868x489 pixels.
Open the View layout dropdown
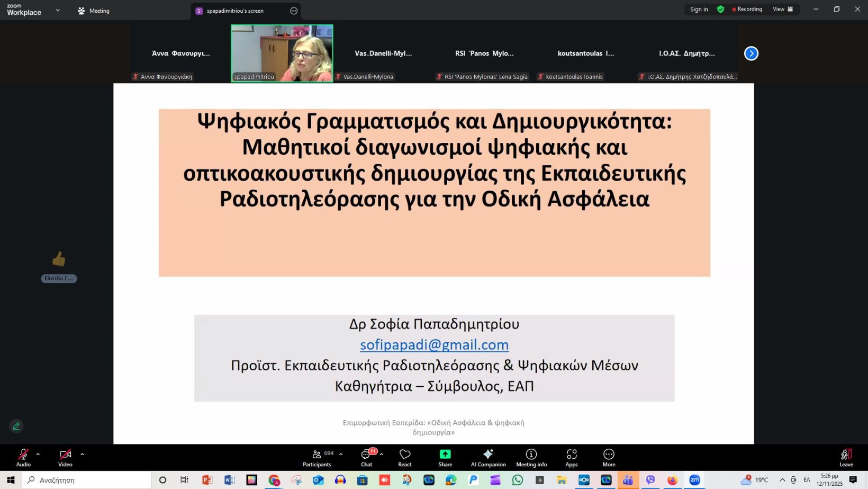coord(783,9)
